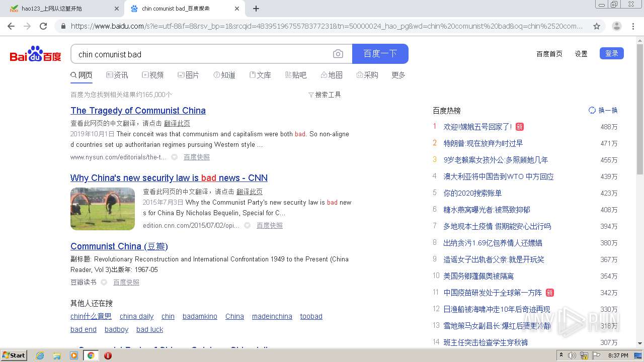644x362 pixels.
Task: Select the 知道 tab
Action: (224, 75)
